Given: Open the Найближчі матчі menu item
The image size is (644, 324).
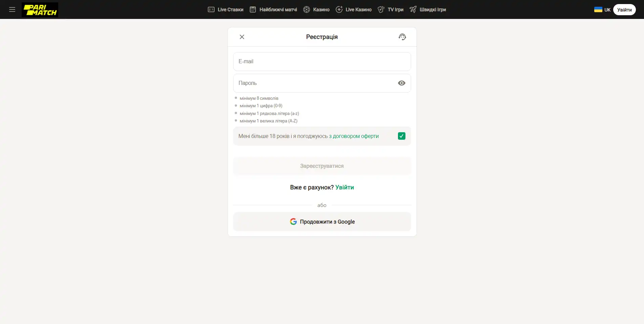Looking at the screenshot, I should [x=278, y=9].
